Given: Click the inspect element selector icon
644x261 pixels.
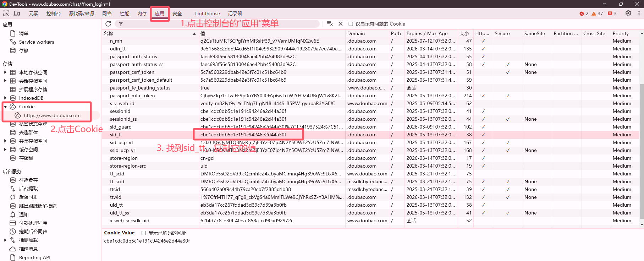Looking at the screenshot, I should point(6,13).
